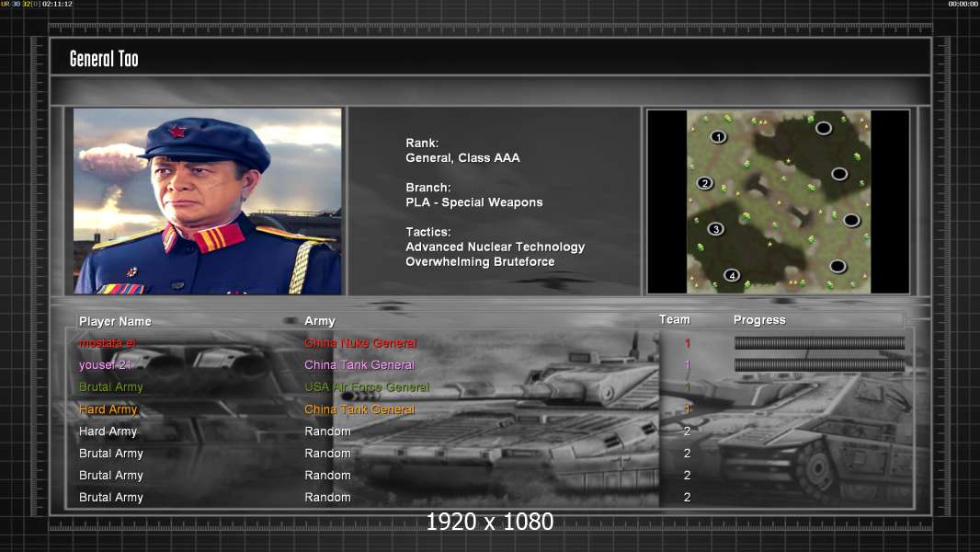The height and width of the screenshot is (552, 980).
Task: Click the bottommost unnumbered start marker on minimap
Action: point(838,267)
